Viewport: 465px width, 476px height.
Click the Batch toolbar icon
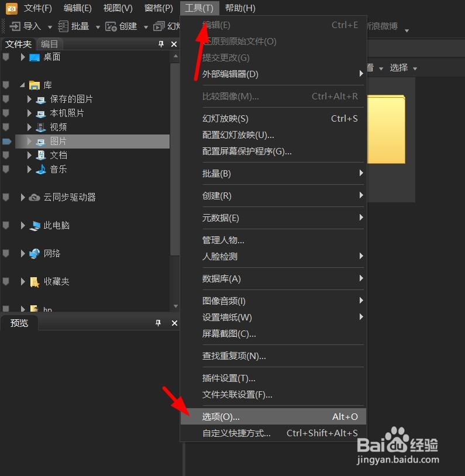(63, 26)
